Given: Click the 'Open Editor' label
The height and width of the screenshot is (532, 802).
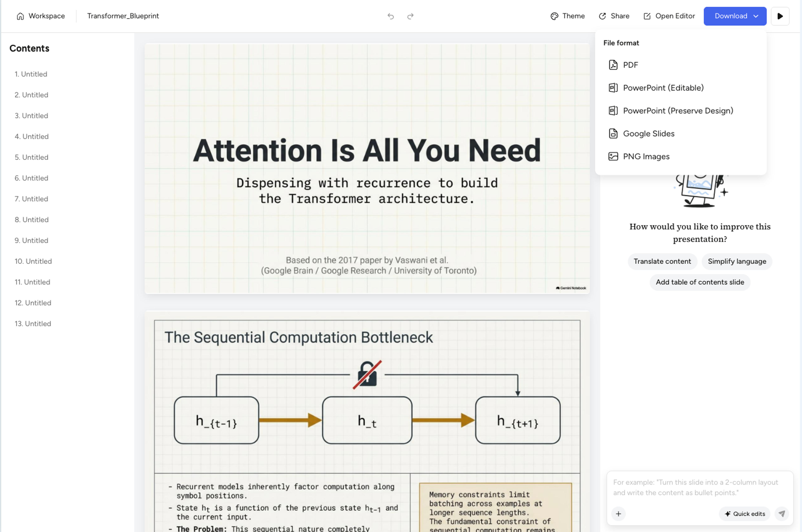Looking at the screenshot, I should click(x=675, y=16).
